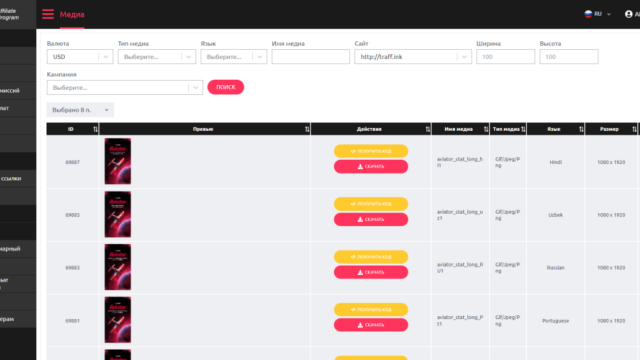Sort table by ID column arrows
Viewport: 640px width, 360px height.
tap(95, 129)
